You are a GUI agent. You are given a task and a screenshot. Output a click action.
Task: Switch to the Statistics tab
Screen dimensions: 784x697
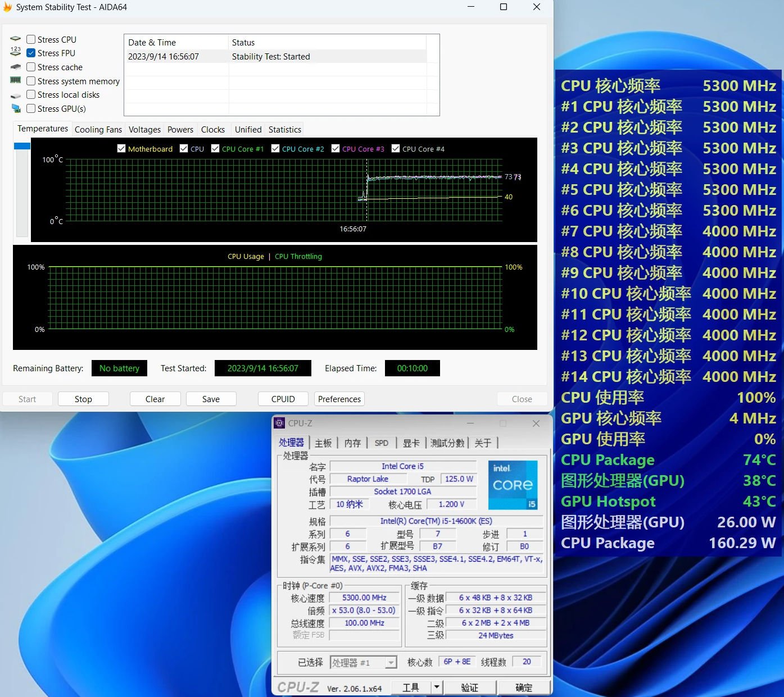click(284, 129)
